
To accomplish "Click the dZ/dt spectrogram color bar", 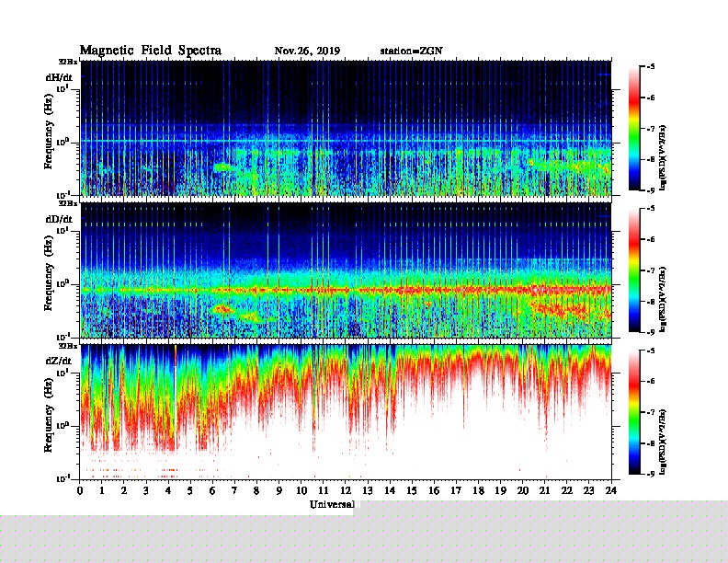I will click(x=634, y=412).
